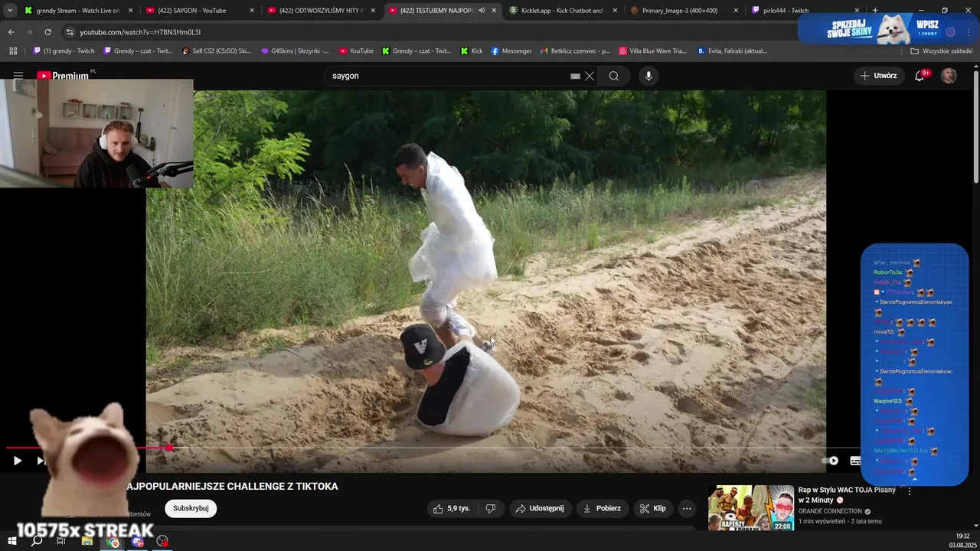Open the on-screen keyboard icon in search
Screen dimensions: 980x551
tap(575, 76)
